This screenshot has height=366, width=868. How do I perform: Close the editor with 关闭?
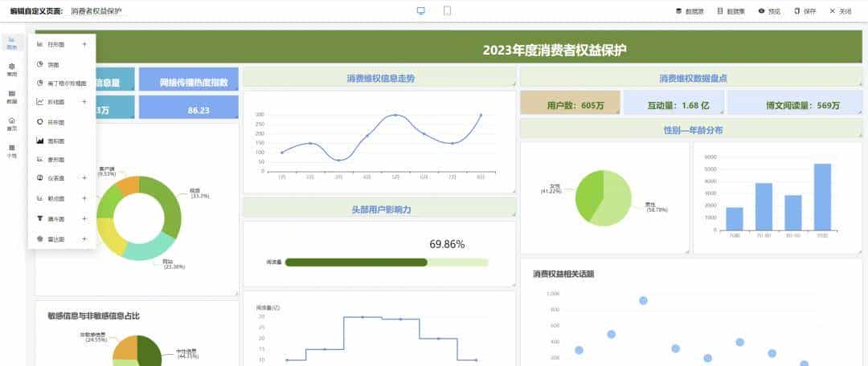tap(841, 11)
